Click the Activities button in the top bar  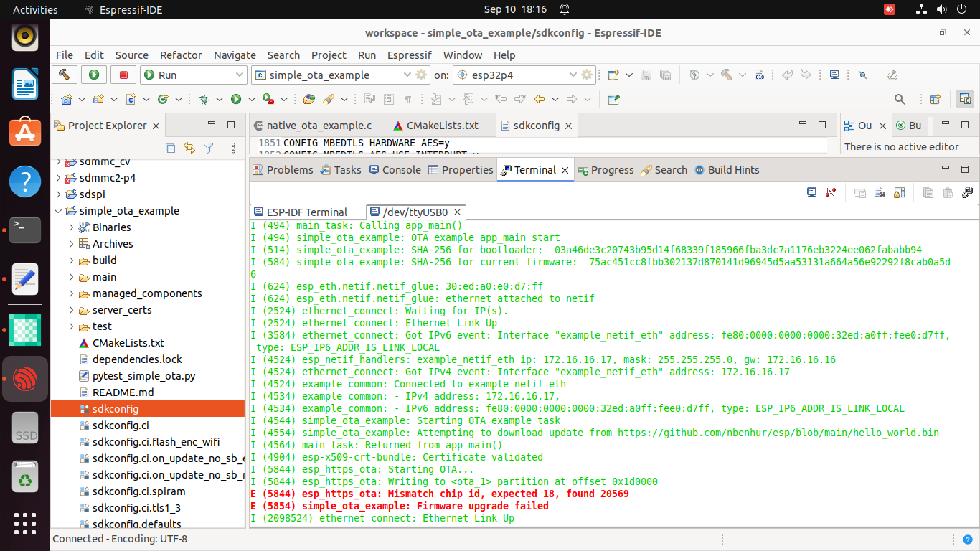[x=35, y=9]
